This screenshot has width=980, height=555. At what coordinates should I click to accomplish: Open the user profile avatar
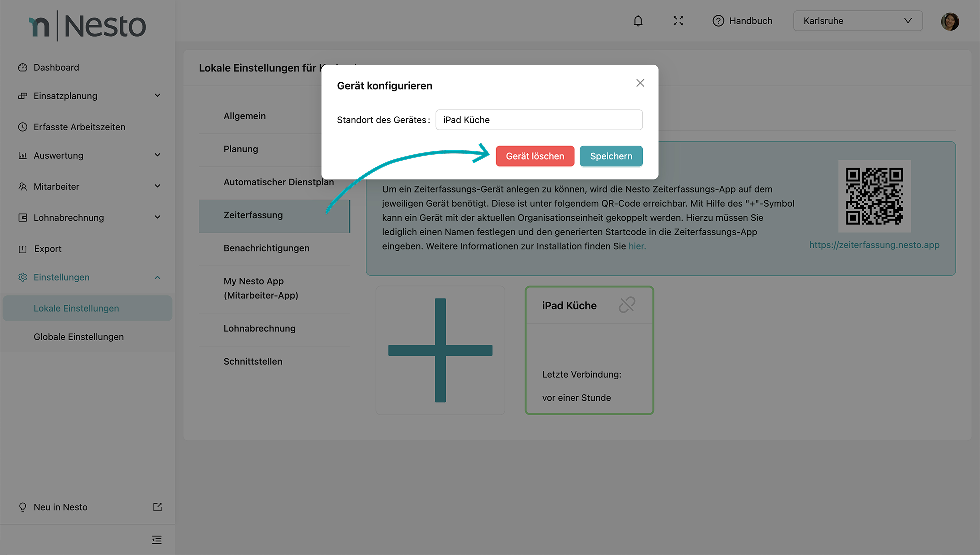pos(950,21)
